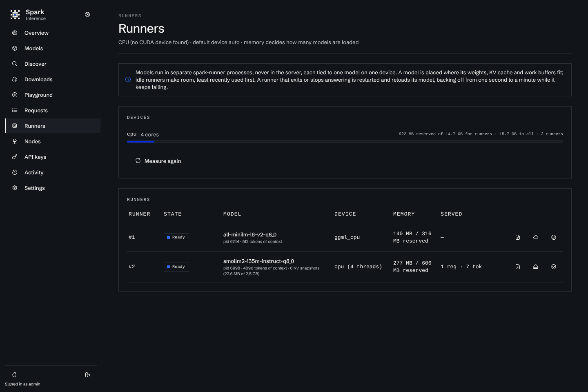Click the Signed in as admin text

[22, 384]
